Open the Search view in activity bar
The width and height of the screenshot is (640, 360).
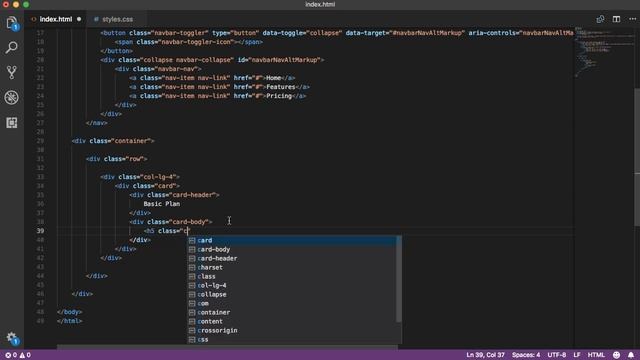(12, 48)
